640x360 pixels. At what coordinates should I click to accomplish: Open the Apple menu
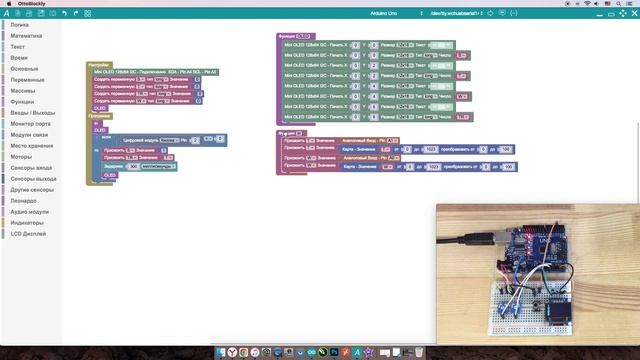click(9, 3)
